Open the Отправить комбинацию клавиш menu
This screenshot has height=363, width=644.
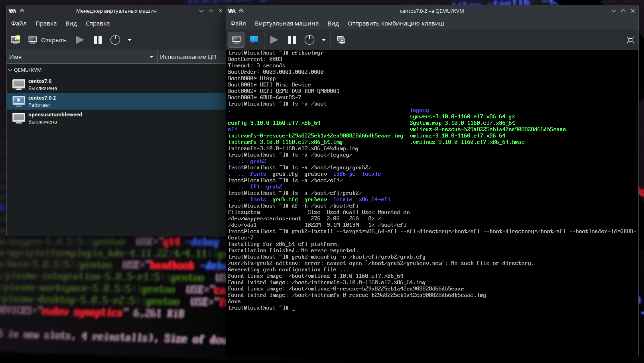click(x=396, y=24)
